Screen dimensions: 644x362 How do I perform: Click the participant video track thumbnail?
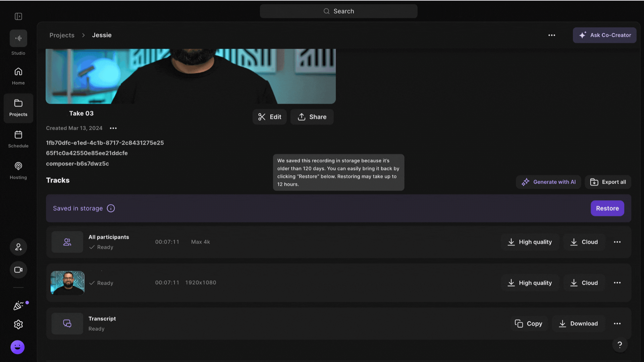click(67, 283)
